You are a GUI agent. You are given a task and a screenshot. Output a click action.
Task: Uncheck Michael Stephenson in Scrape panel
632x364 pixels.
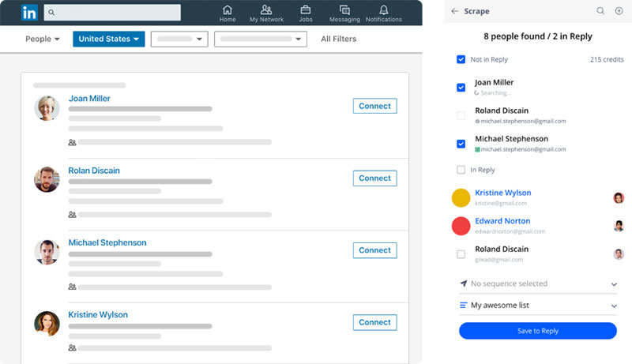tap(461, 144)
